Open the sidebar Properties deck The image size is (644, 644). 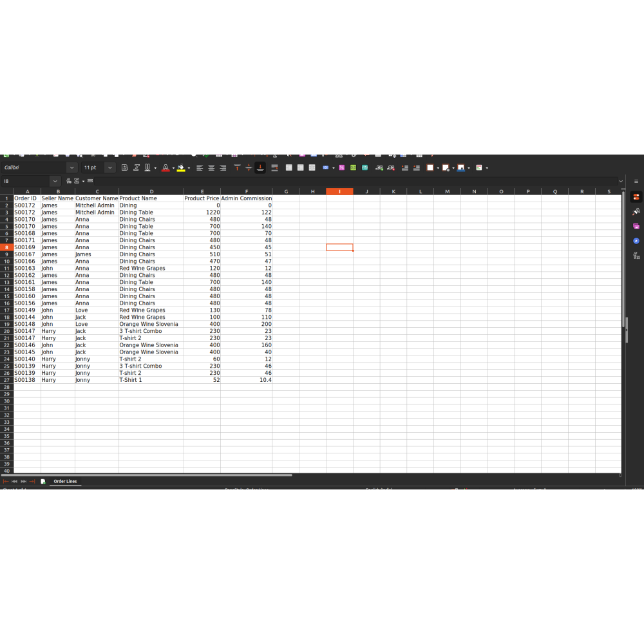(636, 197)
